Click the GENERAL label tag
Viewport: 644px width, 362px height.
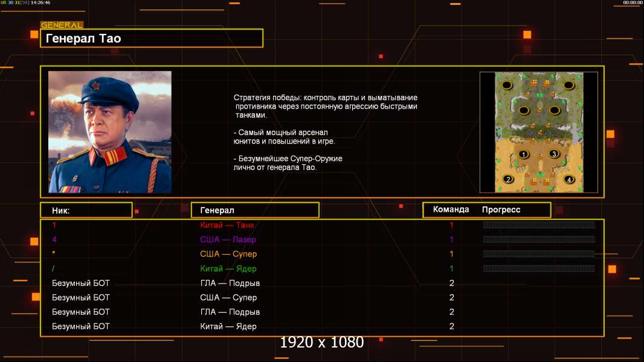pyautogui.click(x=62, y=25)
